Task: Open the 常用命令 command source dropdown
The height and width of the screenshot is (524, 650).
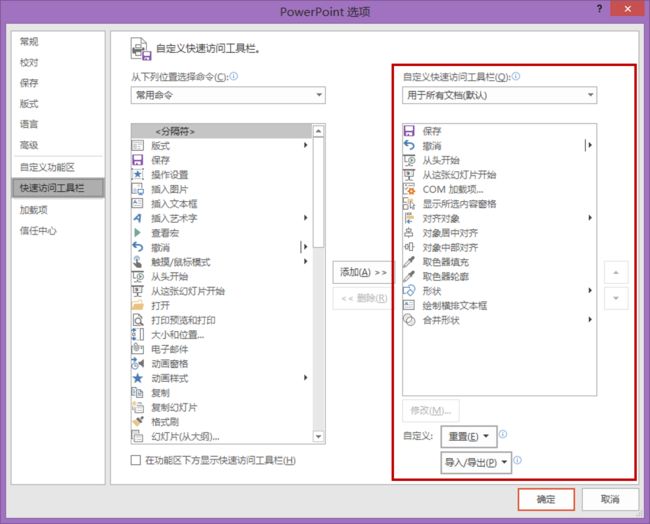Action: coord(228,95)
